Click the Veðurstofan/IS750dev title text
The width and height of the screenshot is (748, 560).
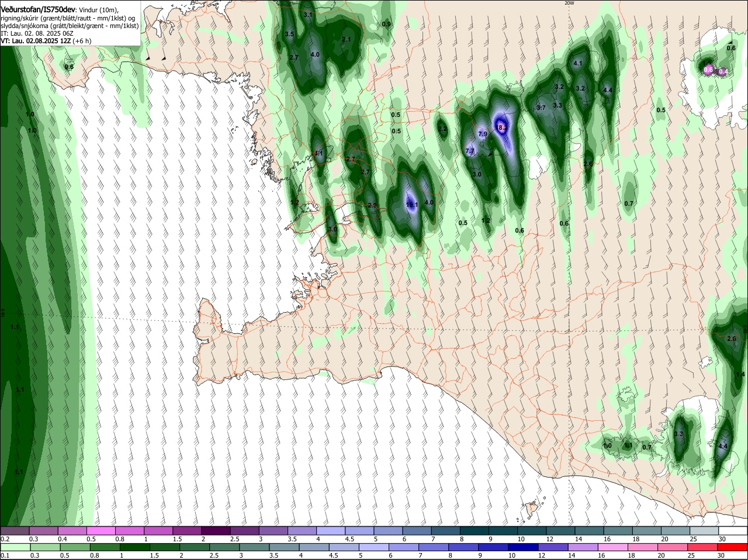click(38, 9)
